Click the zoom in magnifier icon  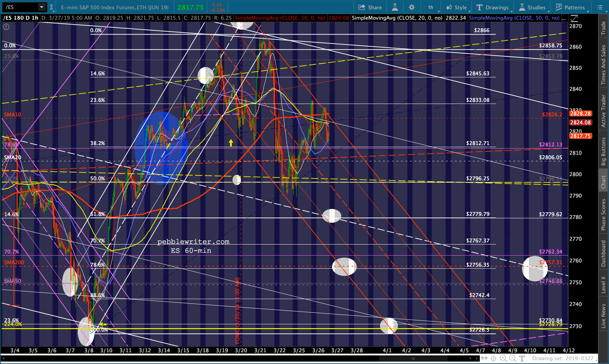click(503, 358)
